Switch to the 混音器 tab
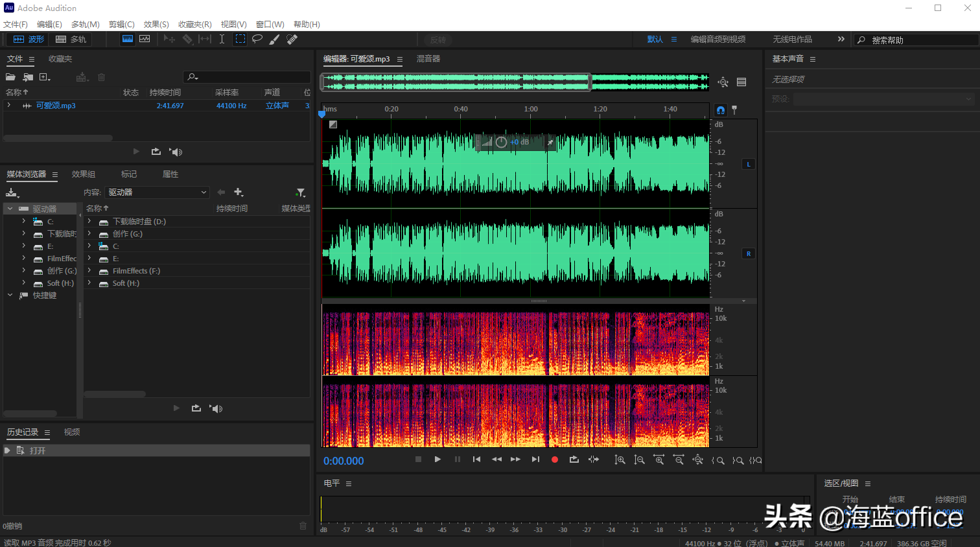This screenshot has height=547, width=980. click(x=428, y=59)
